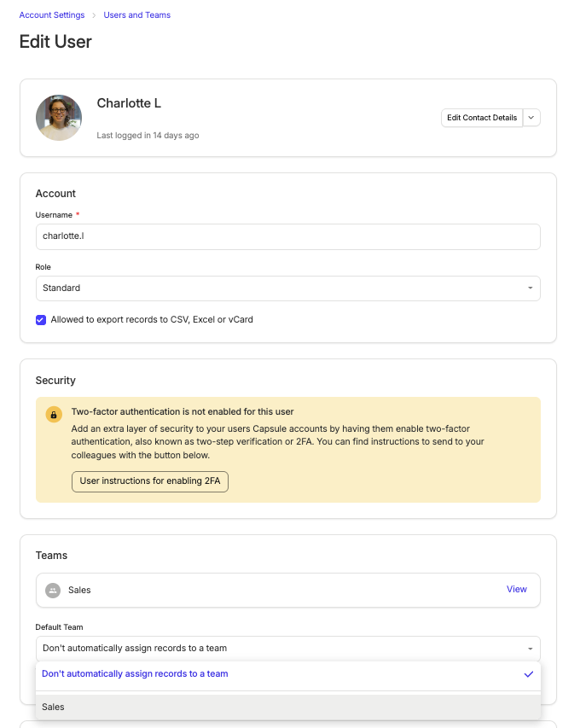Select Sales from the Default Team list
Viewport: 580px width, 728px height.
click(x=288, y=708)
